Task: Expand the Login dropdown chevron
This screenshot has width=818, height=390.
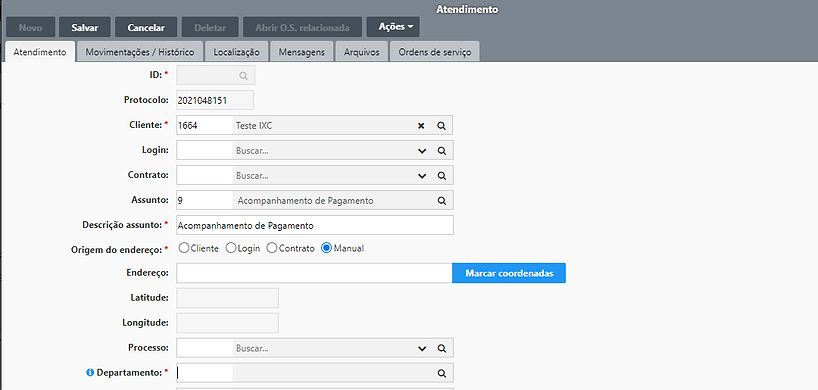Action: click(x=422, y=151)
